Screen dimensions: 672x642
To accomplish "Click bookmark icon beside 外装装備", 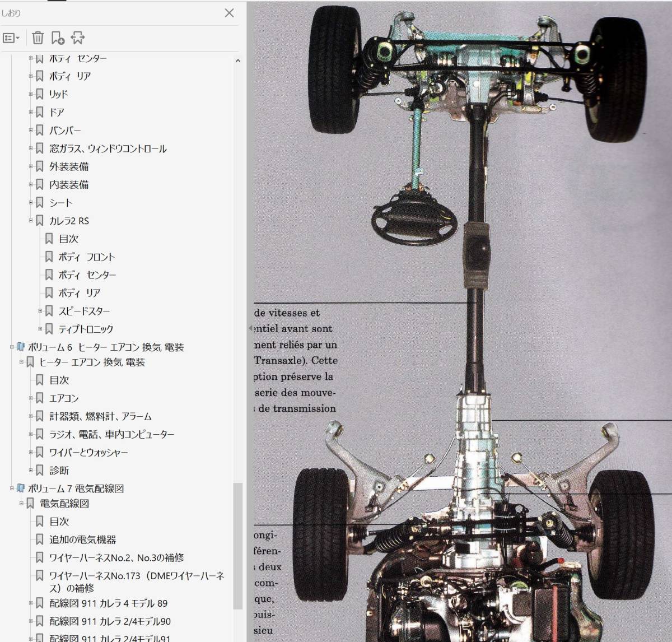I will (x=40, y=166).
